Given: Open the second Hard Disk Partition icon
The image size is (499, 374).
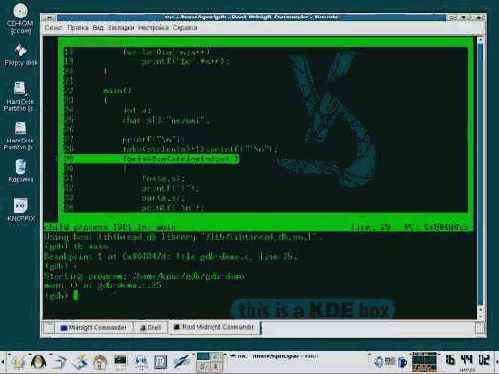Looking at the screenshot, I should [19, 136].
